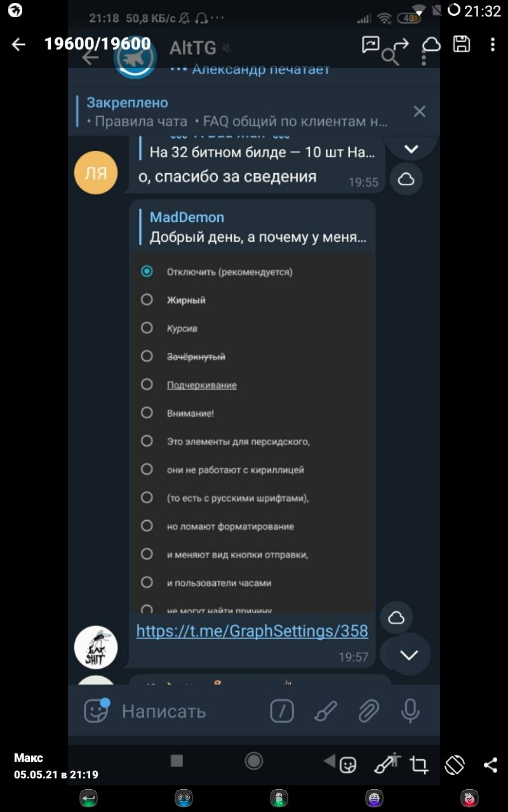Screen dimensions: 508x812
Task: Select the 'Жирный' radio option
Action: click(147, 299)
